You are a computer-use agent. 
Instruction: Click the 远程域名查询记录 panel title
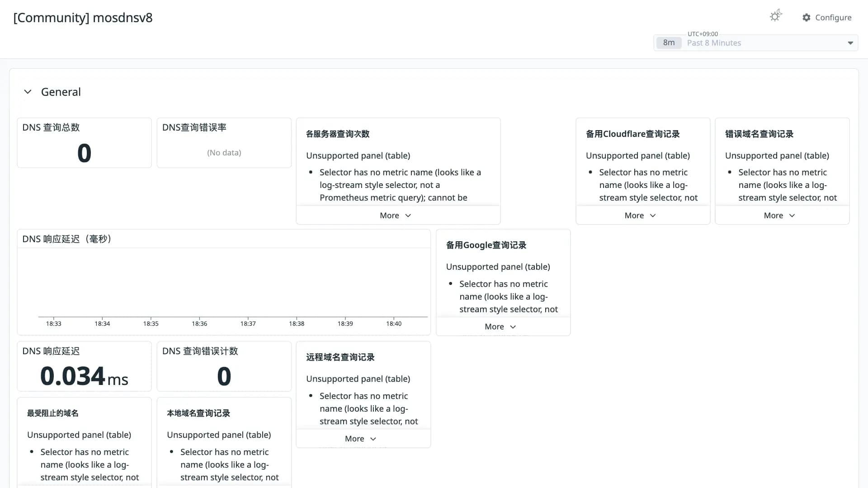340,357
